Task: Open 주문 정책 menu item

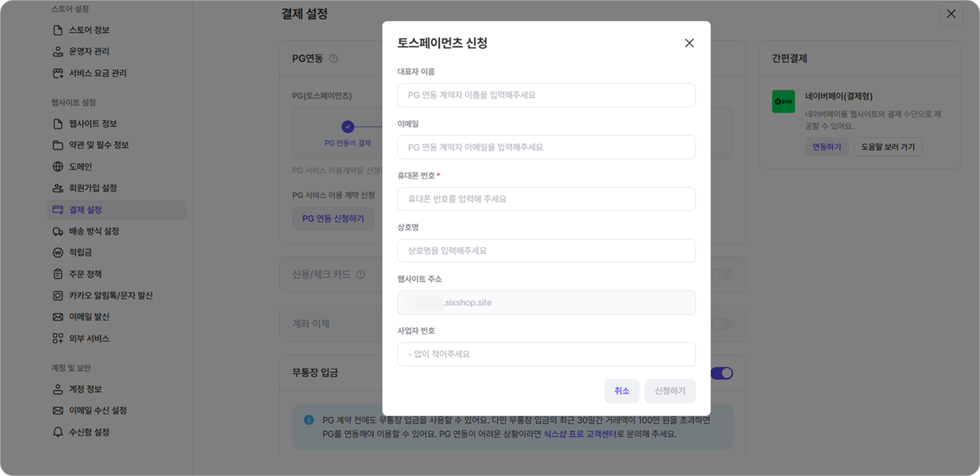Action: (117, 274)
